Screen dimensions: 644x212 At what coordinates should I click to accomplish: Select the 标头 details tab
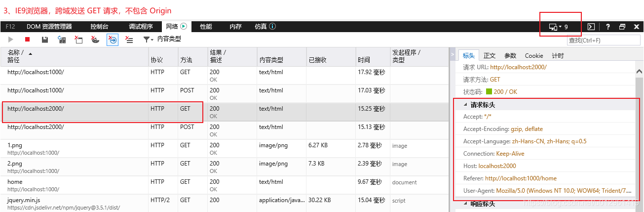(469, 55)
